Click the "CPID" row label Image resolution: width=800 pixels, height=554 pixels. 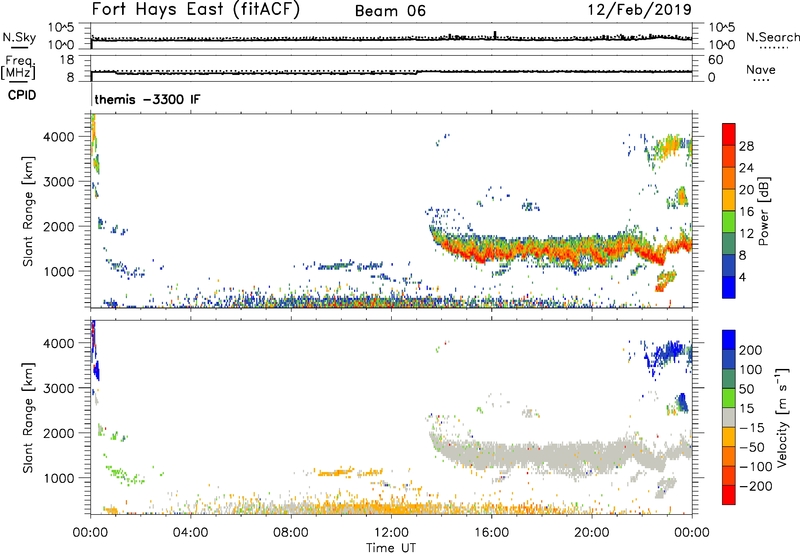(x=22, y=95)
